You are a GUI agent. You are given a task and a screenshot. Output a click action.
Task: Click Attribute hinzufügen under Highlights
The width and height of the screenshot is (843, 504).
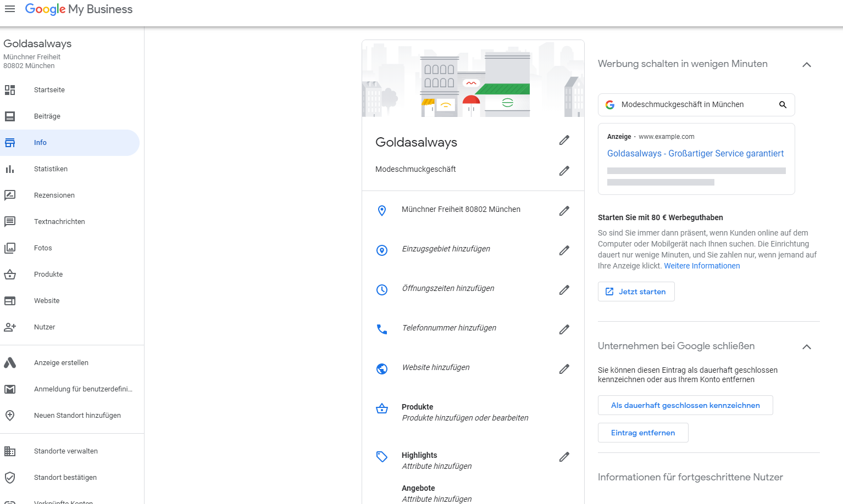click(x=437, y=466)
